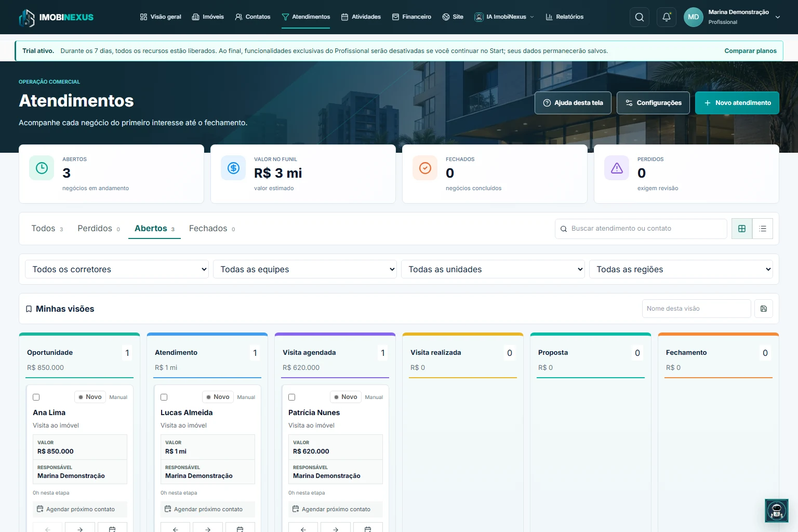Click Agendar próximo contato for Ana Lima
This screenshot has height=532, width=798.
click(80, 509)
